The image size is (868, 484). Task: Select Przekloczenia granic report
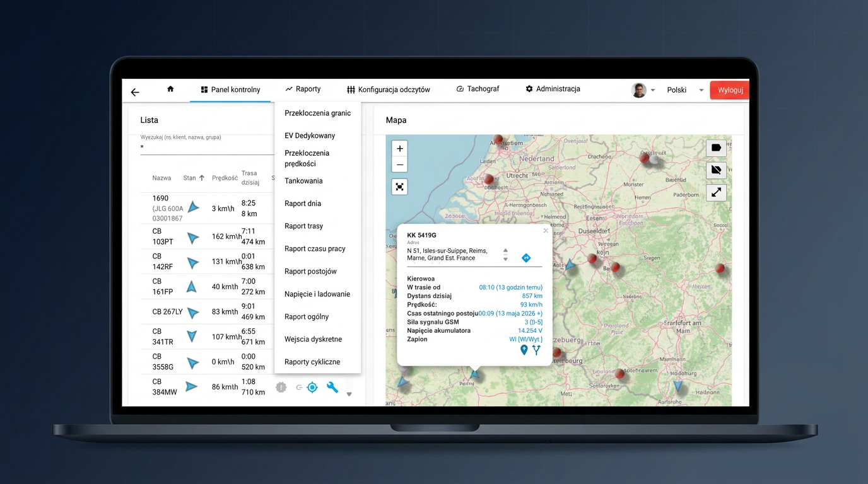point(317,113)
